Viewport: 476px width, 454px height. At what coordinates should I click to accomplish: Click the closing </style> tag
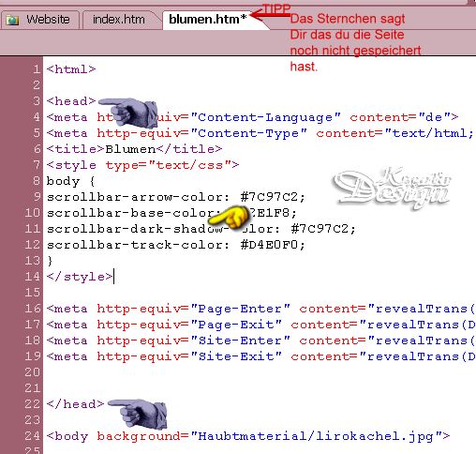[x=80, y=277]
